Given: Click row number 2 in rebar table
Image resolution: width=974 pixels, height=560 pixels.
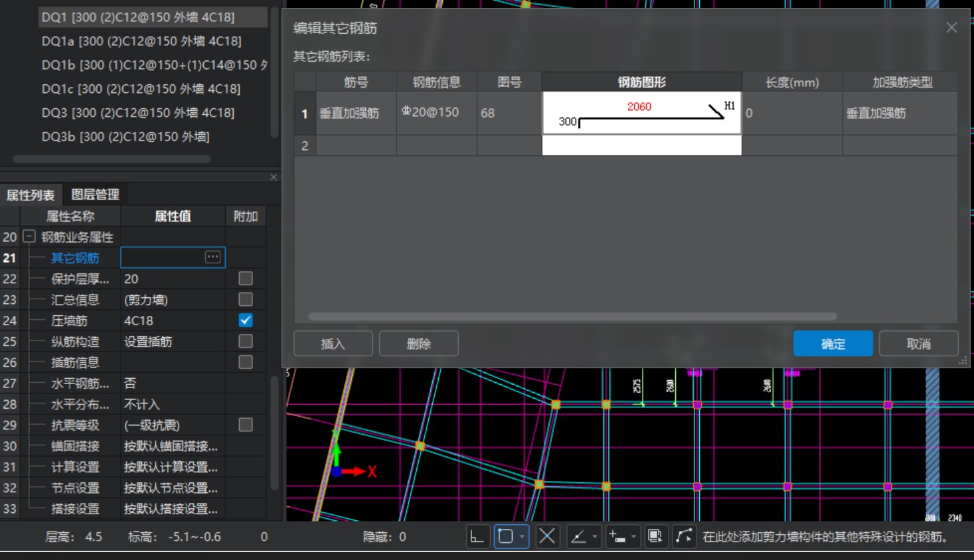Looking at the screenshot, I should point(305,145).
